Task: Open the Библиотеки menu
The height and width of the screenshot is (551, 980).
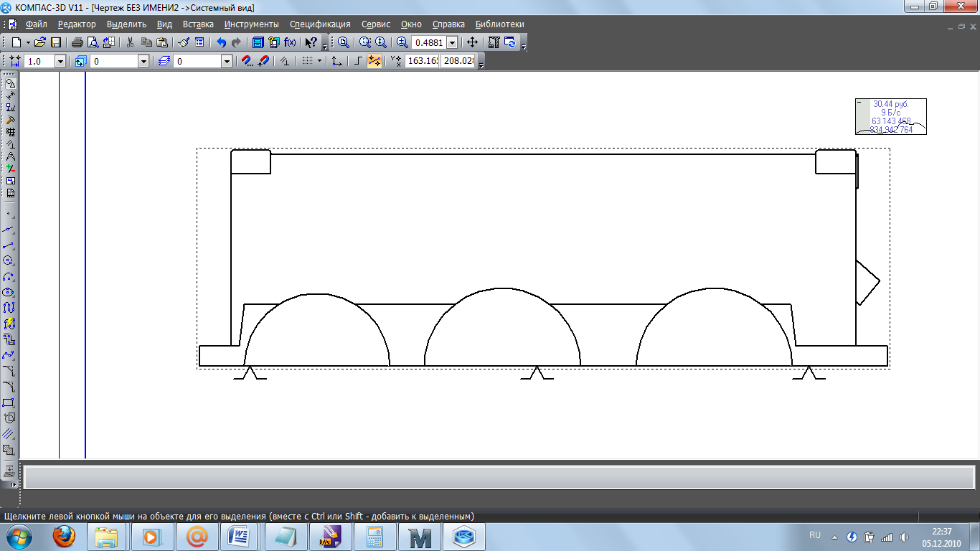Action: 499,24
